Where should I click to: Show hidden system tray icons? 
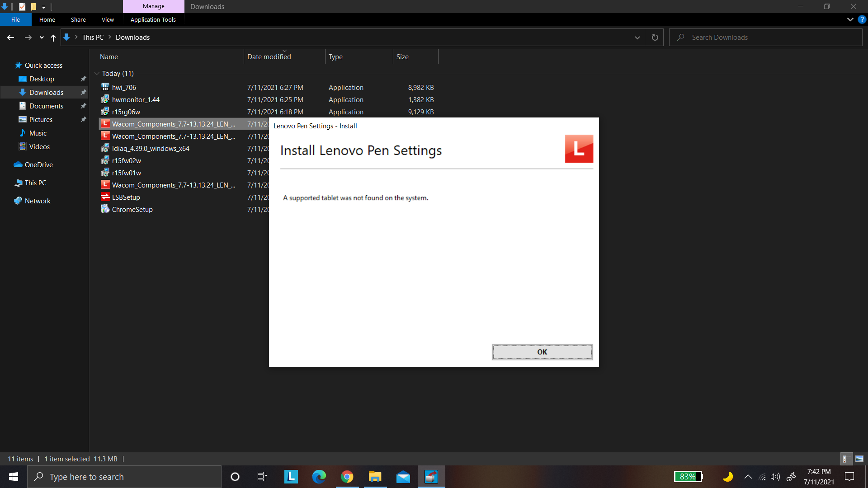[748, 477]
